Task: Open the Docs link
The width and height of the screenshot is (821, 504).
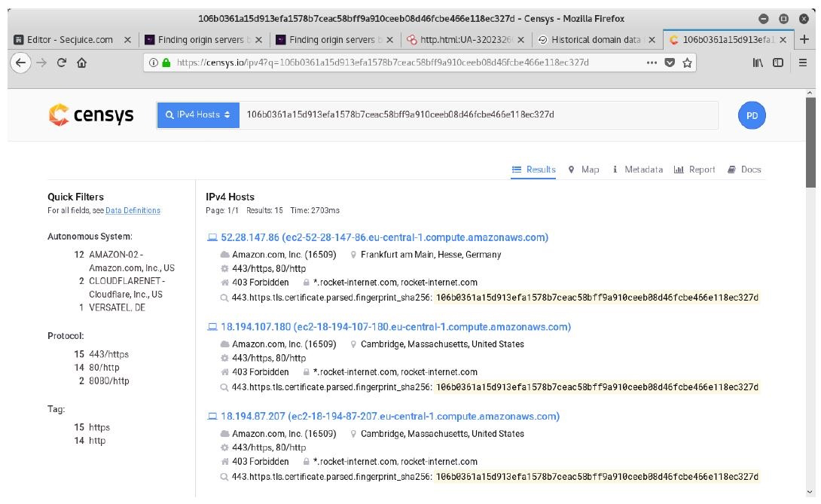Action: [744, 170]
